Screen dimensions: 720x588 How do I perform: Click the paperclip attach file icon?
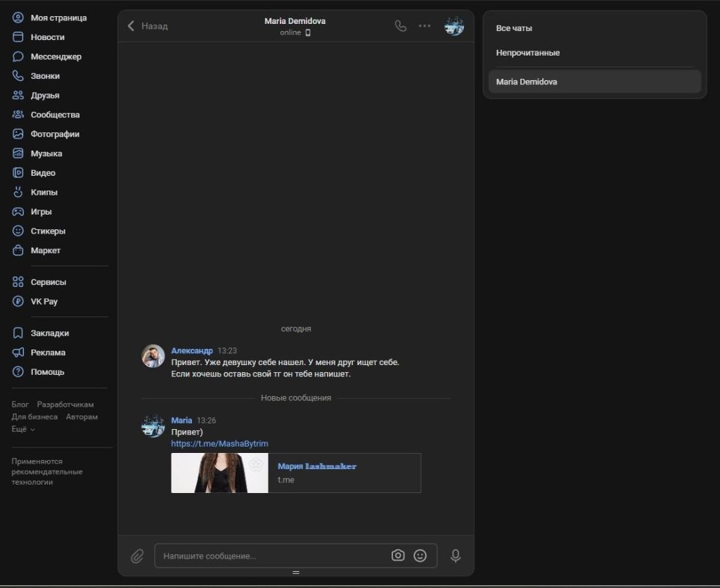[x=137, y=556]
